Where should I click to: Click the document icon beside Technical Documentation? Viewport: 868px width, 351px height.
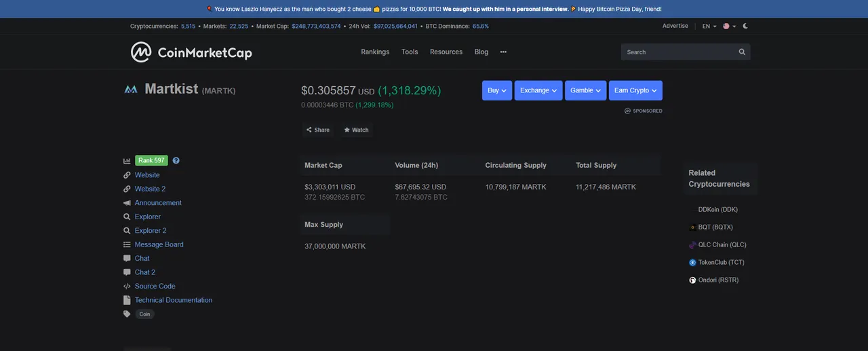pos(127,300)
